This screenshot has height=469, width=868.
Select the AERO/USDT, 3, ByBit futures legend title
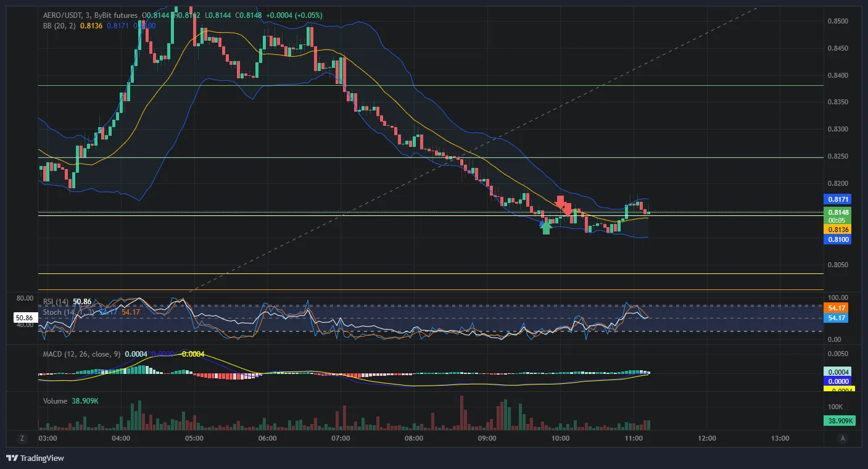tap(91, 15)
